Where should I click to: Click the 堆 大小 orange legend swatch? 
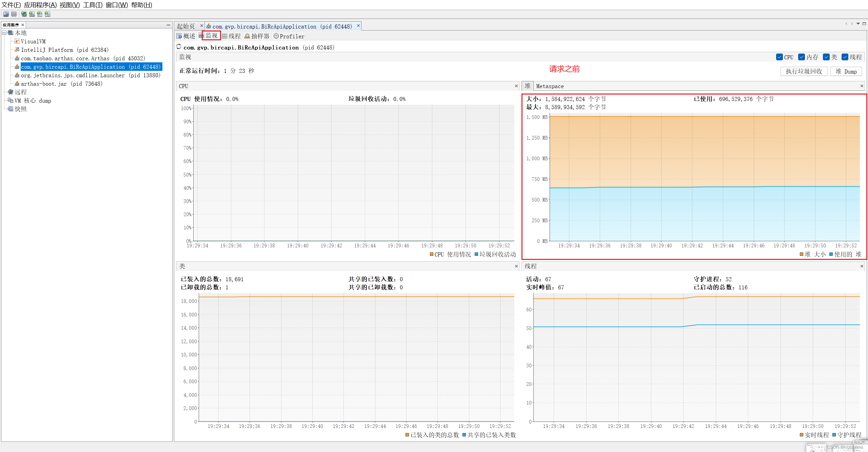tap(802, 254)
